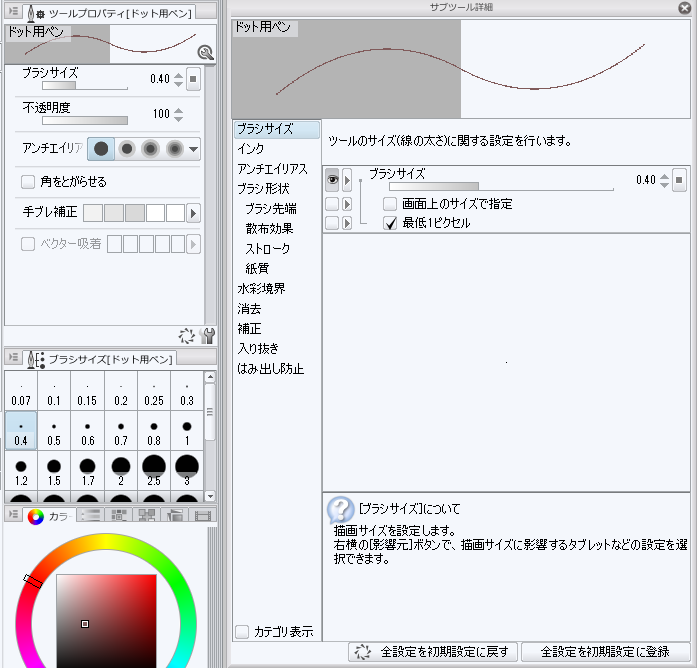Check 画面上のサイズで指定 option
Viewport: 697px width, 668px height.
pyautogui.click(x=391, y=204)
